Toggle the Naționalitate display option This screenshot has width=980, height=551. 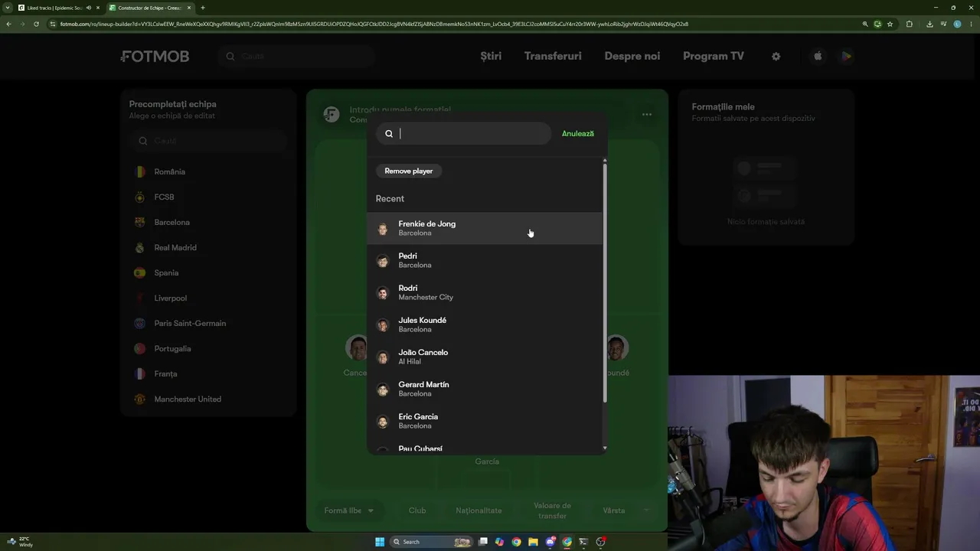(479, 510)
